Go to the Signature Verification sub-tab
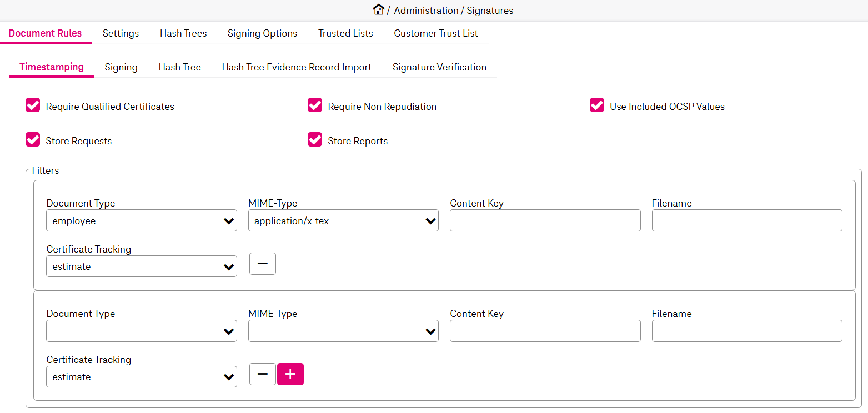 click(439, 67)
